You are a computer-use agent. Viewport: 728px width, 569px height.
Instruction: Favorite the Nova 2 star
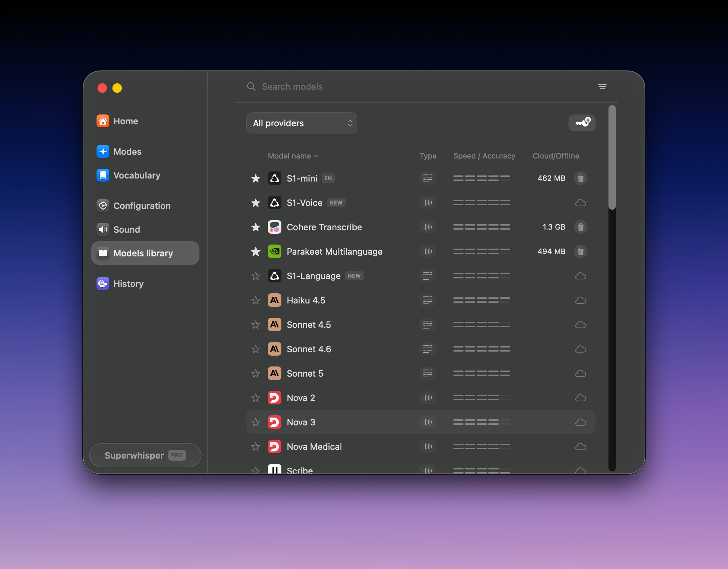256,398
